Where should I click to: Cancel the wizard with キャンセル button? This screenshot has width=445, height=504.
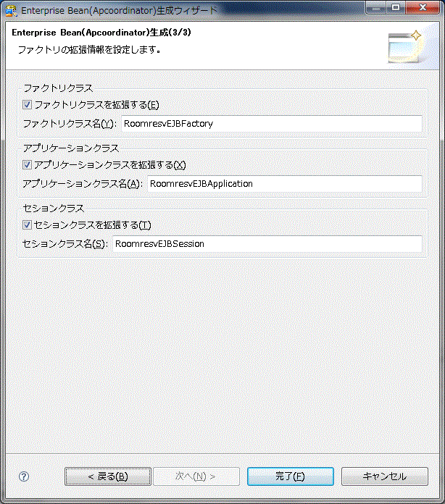(385, 476)
